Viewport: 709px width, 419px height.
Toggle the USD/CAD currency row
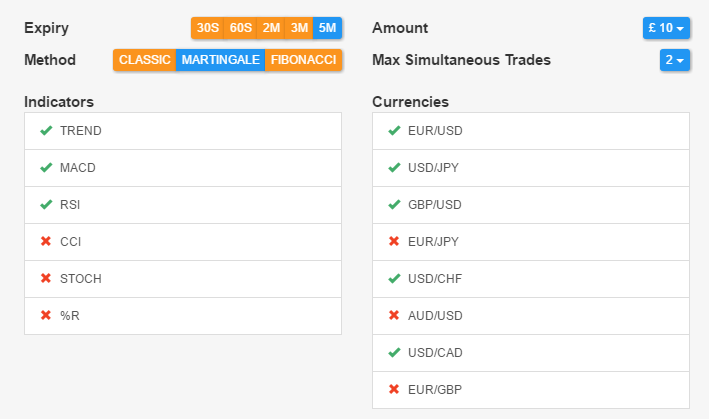click(531, 353)
